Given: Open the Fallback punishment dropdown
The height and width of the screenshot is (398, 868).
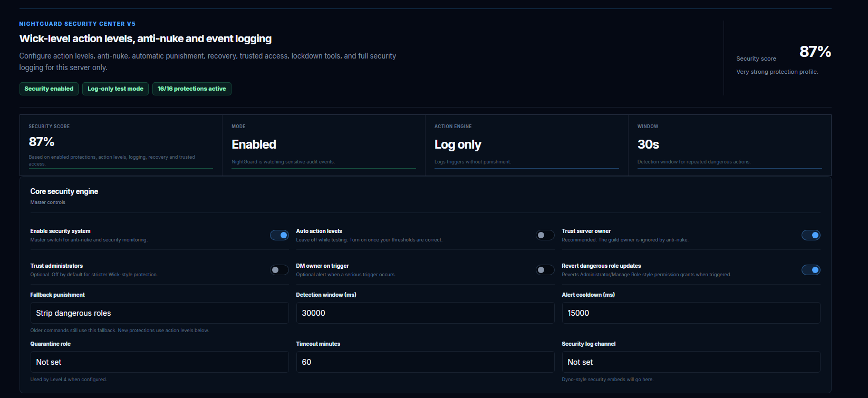Looking at the screenshot, I should coord(159,313).
